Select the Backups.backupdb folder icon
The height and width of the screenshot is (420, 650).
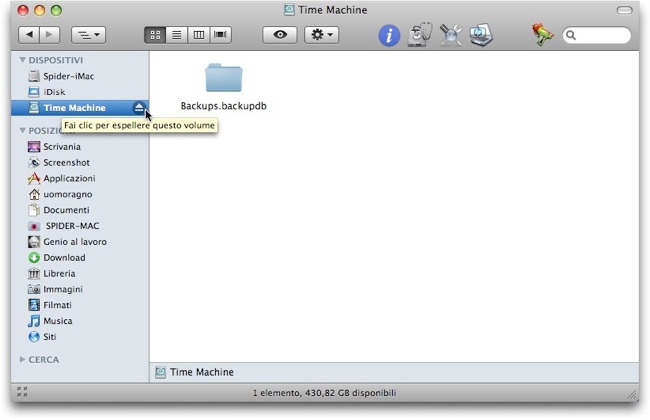[x=223, y=78]
